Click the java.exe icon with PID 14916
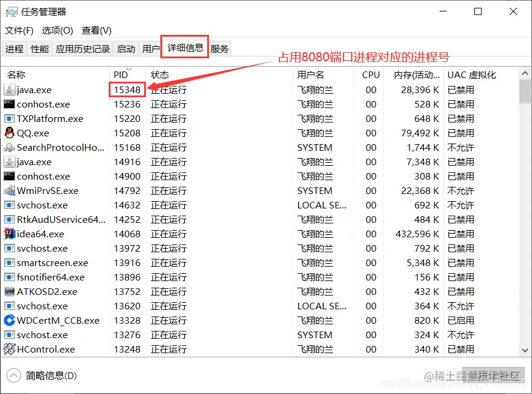Image resolution: width=532 pixels, height=394 pixels. pyautogui.click(x=10, y=162)
